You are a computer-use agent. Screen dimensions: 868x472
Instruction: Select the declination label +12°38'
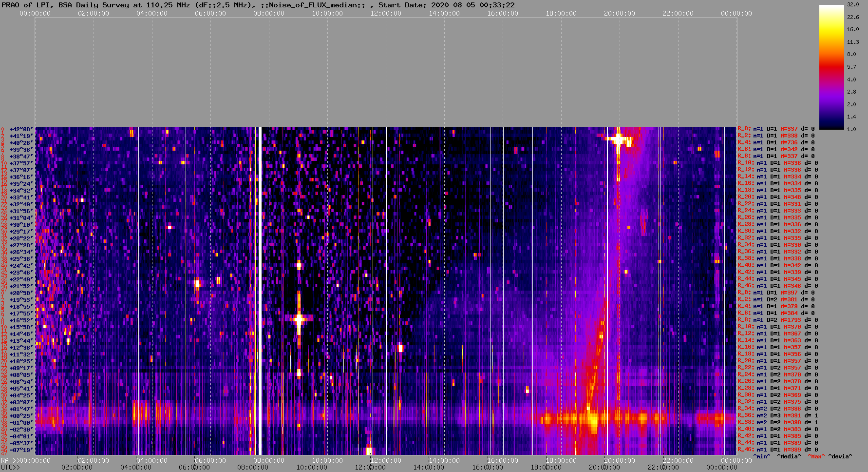click(x=21, y=348)
